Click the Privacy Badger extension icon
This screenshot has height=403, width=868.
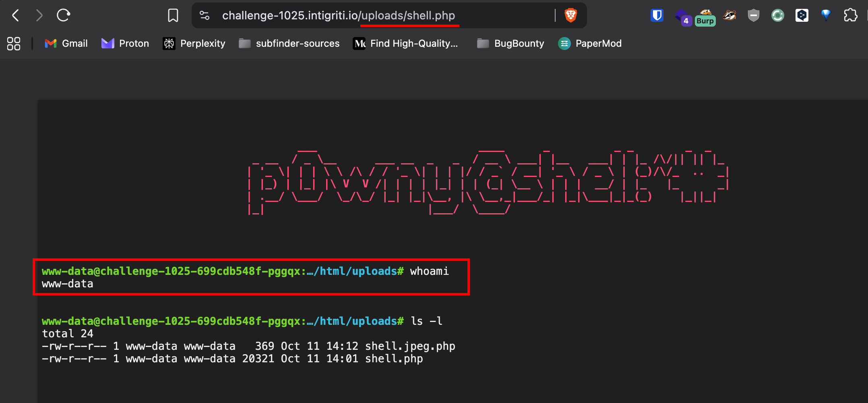point(729,16)
